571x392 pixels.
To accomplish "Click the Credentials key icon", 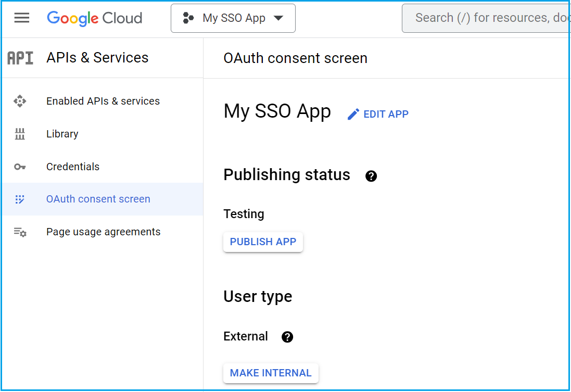I will [x=20, y=167].
